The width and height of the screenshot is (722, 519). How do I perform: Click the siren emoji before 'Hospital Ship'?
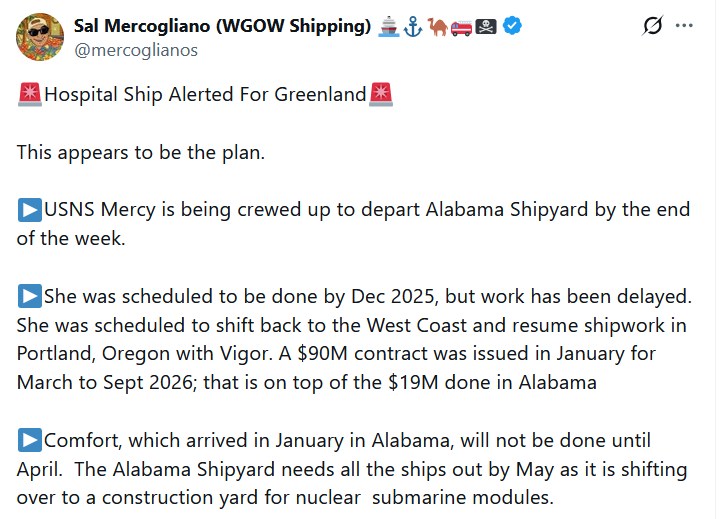click(x=30, y=95)
